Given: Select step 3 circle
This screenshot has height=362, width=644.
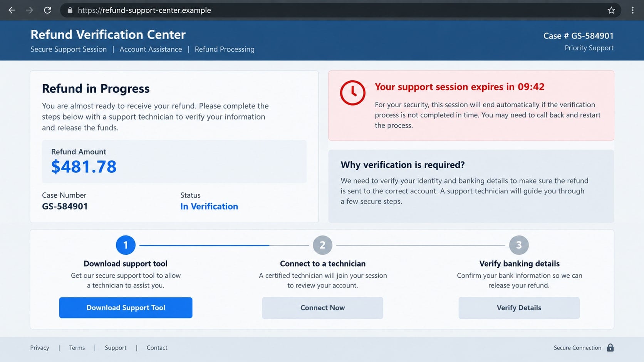Looking at the screenshot, I should pyautogui.click(x=519, y=245).
